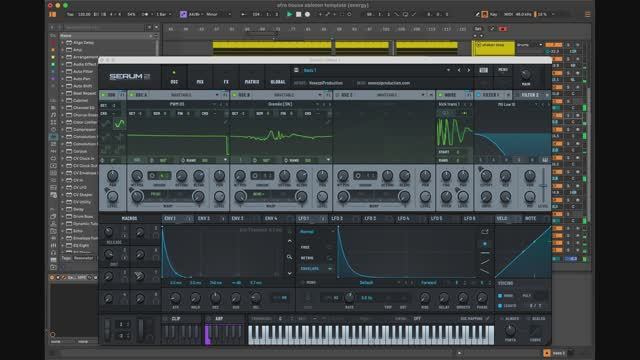Adjust the Serum MAIN volume knob
Image resolution: width=640 pixels, height=360 pixels.
coord(526,75)
